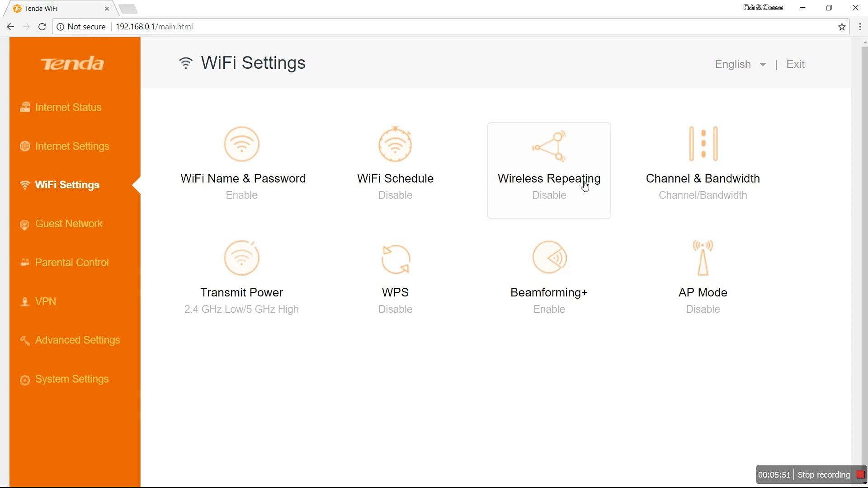Viewport: 868px width, 488px height.
Task: Select the AP Mode antenna icon
Action: (x=703, y=258)
